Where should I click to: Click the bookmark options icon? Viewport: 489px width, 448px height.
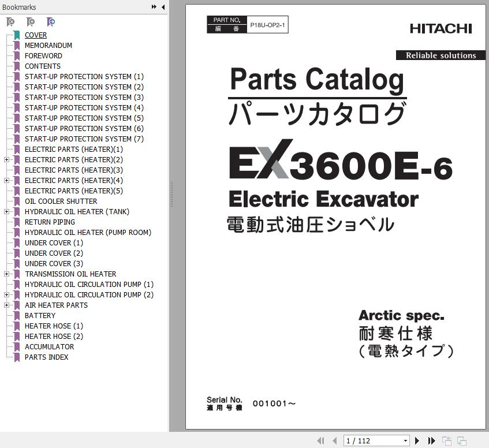(50, 22)
